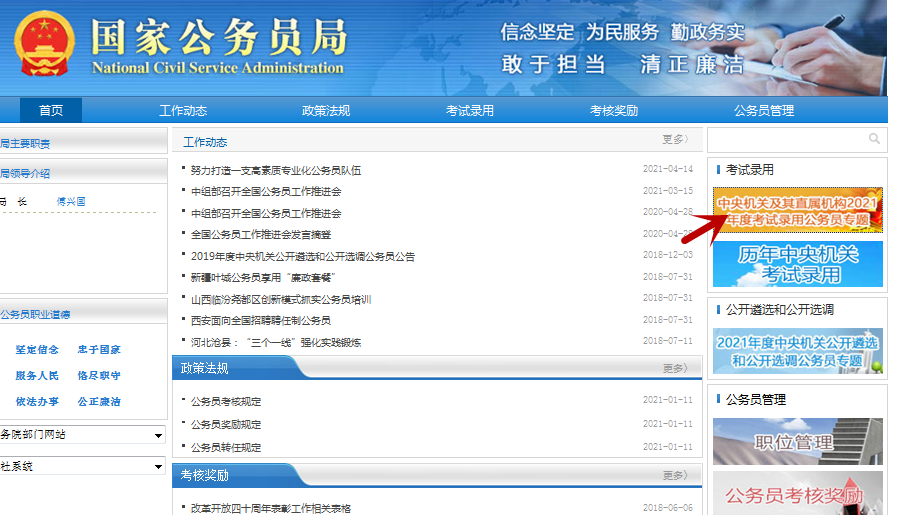Image resolution: width=899 pixels, height=515 pixels.
Task: Click 更多 in the 政策法规 section
Action: [675, 368]
